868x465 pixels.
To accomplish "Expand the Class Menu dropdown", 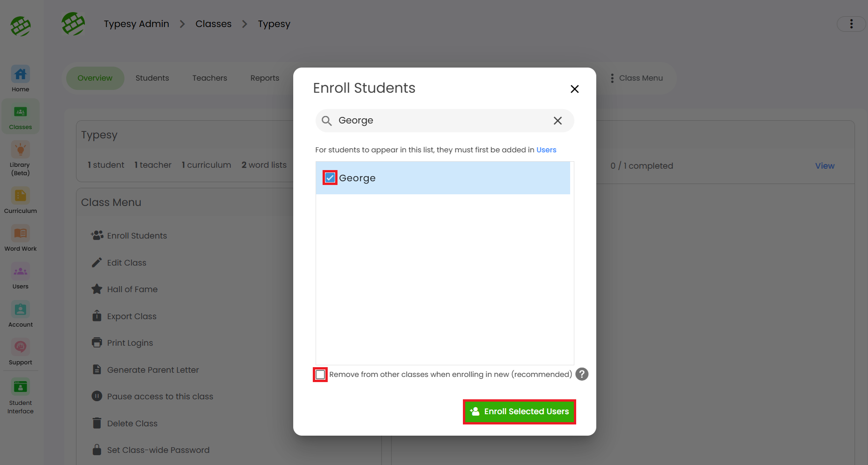I will pos(637,78).
